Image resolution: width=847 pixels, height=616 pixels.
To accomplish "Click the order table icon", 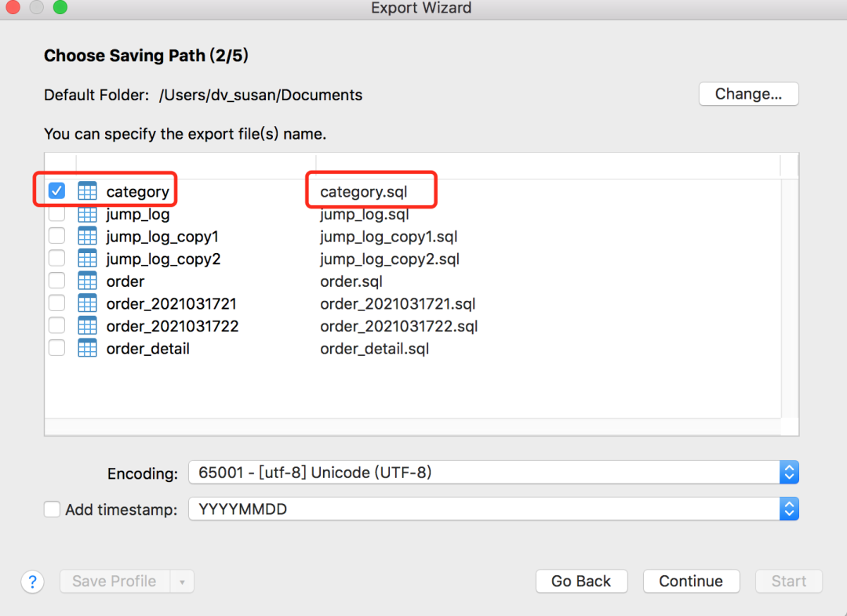I will click(x=87, y=281).
